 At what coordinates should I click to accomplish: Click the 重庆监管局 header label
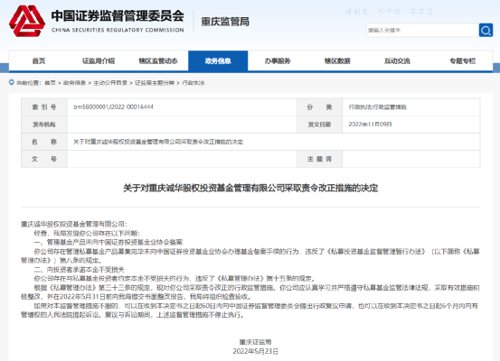click(x=225, y=22)
